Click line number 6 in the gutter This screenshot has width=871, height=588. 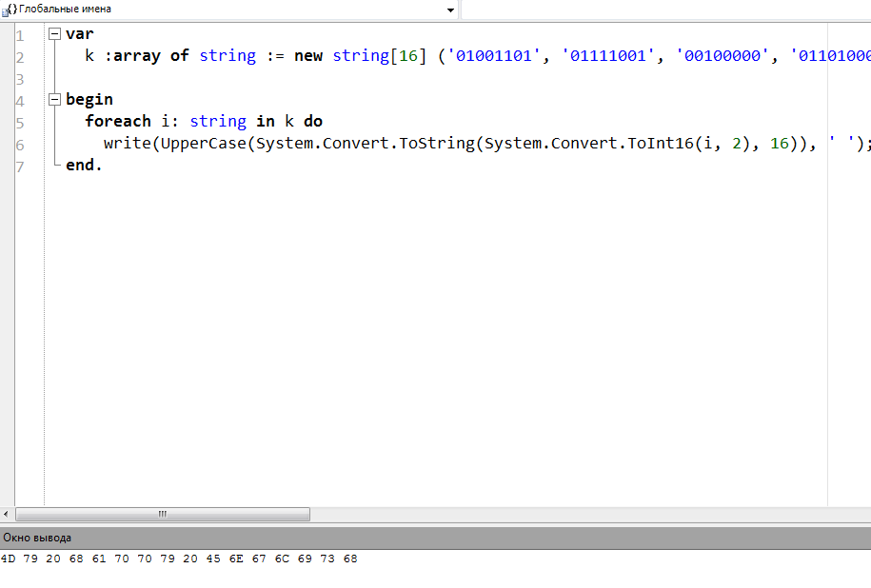tap(20, 145)
